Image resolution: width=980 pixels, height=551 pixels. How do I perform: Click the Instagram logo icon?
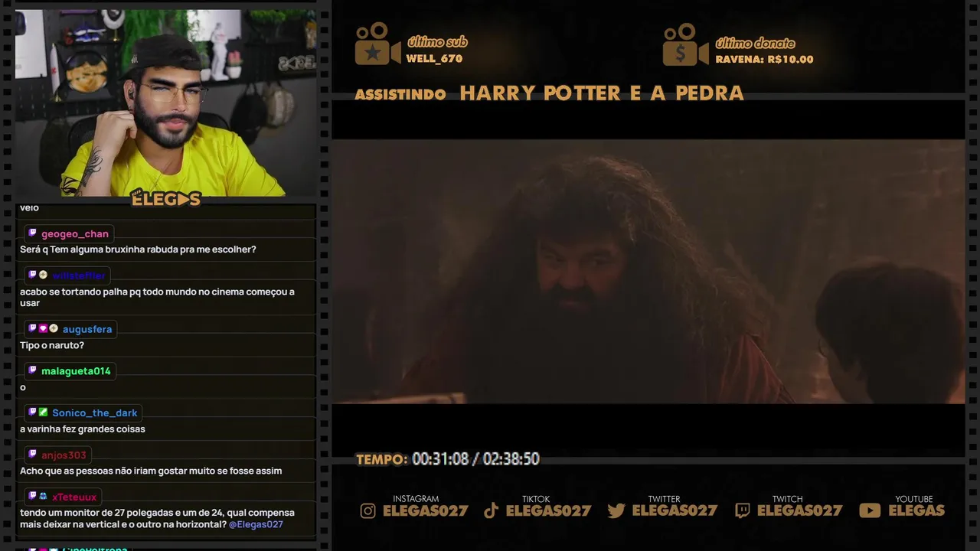coord(368,510)
